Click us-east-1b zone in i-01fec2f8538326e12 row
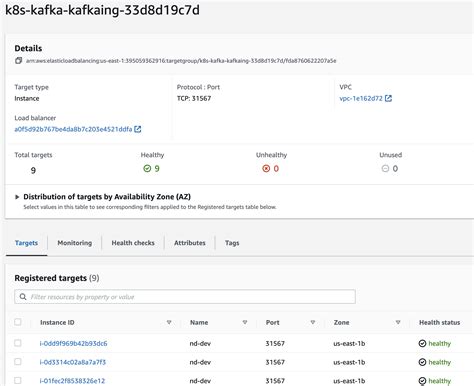Screen dimensions: 474x386 [x=349, y=381]
